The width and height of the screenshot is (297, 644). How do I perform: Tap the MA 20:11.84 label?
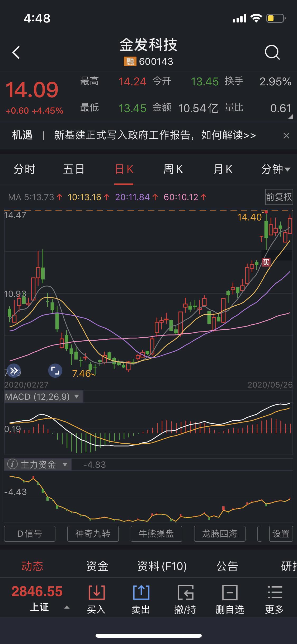point(136,197)
